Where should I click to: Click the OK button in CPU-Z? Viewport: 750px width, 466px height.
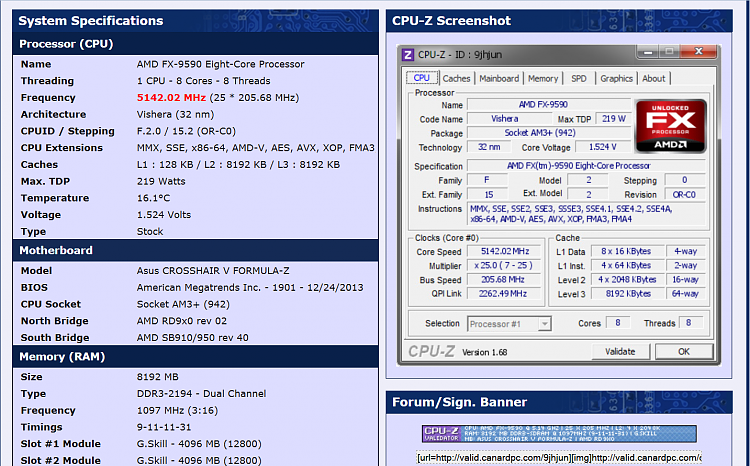684,352
